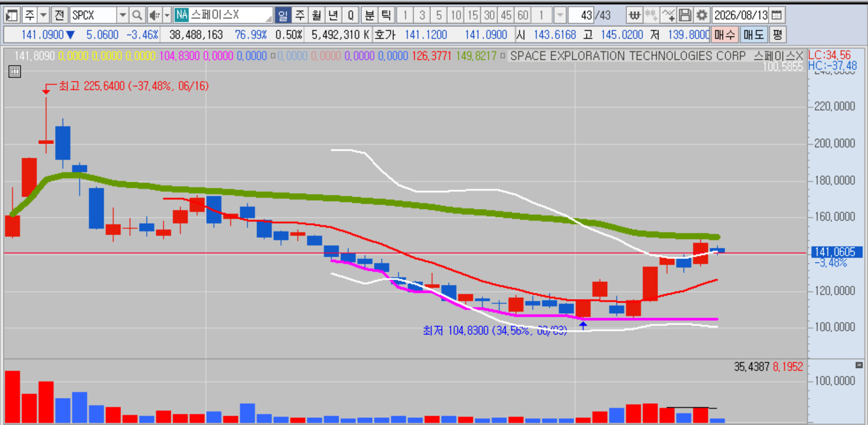Click the high price 145.0200
The image size is (868, 425).
(622, 35)
